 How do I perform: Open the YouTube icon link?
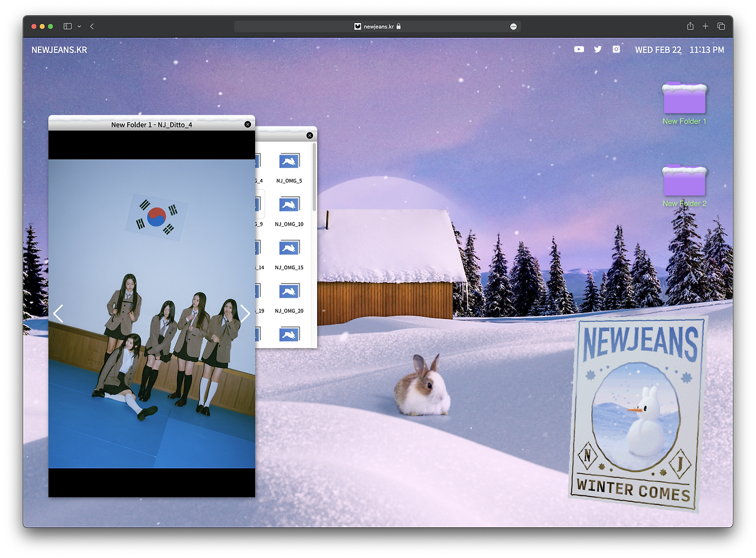[579, 50]
